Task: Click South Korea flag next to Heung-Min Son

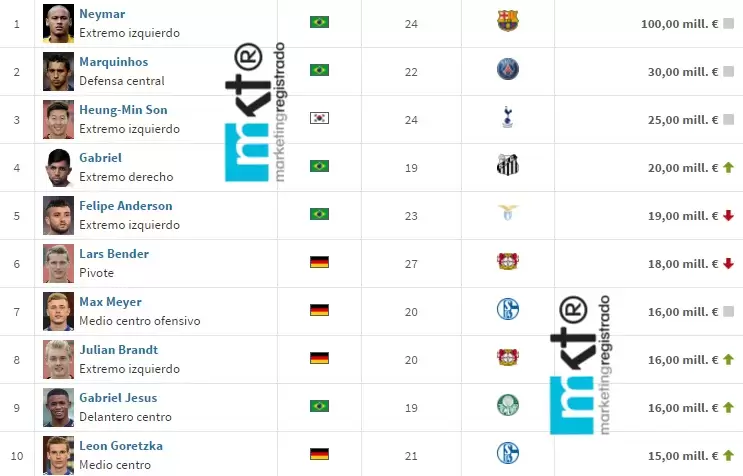Action: (x=319, y=118)
